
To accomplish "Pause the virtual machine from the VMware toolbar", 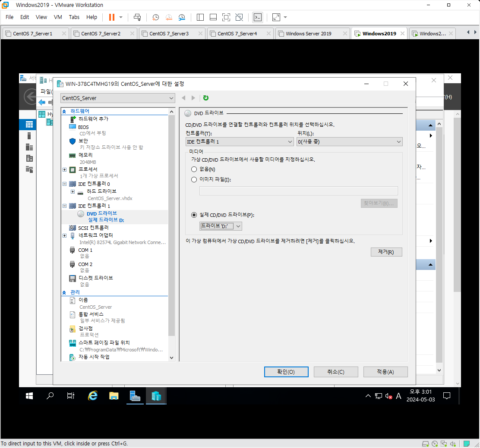I will pyautogui.click(x=112, y=17).
